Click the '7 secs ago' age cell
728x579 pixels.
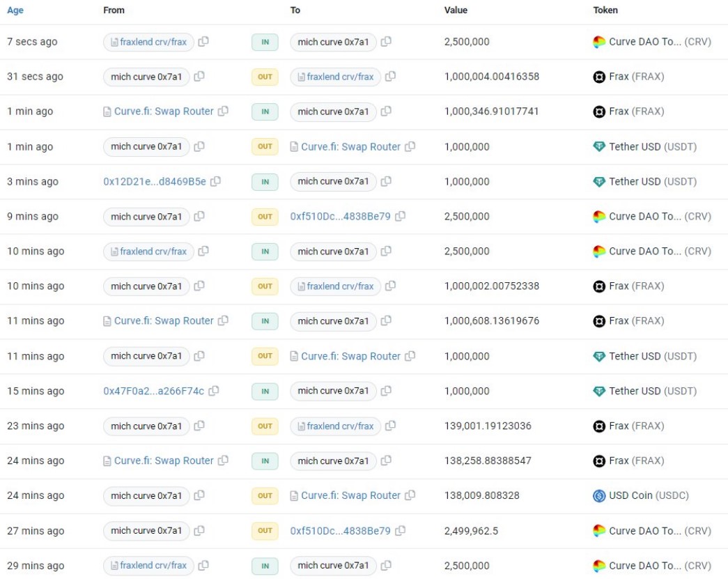tap(32, 42)
